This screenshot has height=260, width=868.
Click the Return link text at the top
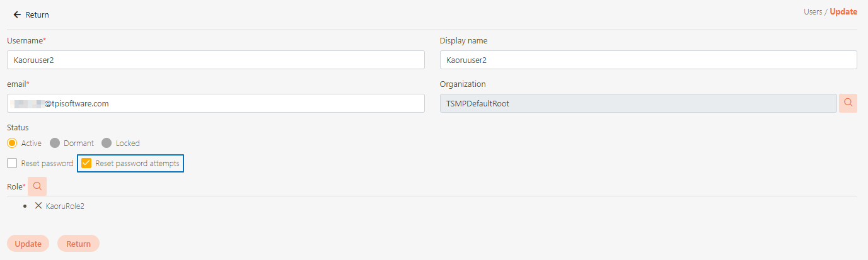pos(37,14)
